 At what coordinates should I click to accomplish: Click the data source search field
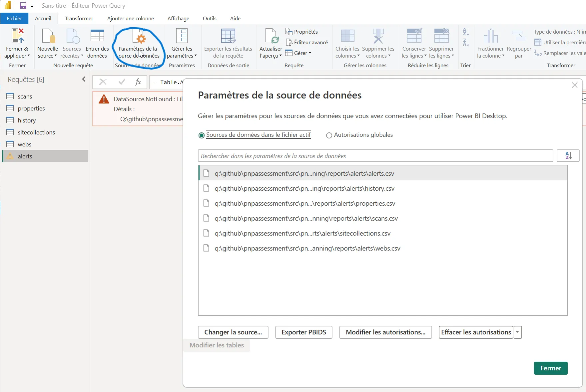(x=375, y=156)
